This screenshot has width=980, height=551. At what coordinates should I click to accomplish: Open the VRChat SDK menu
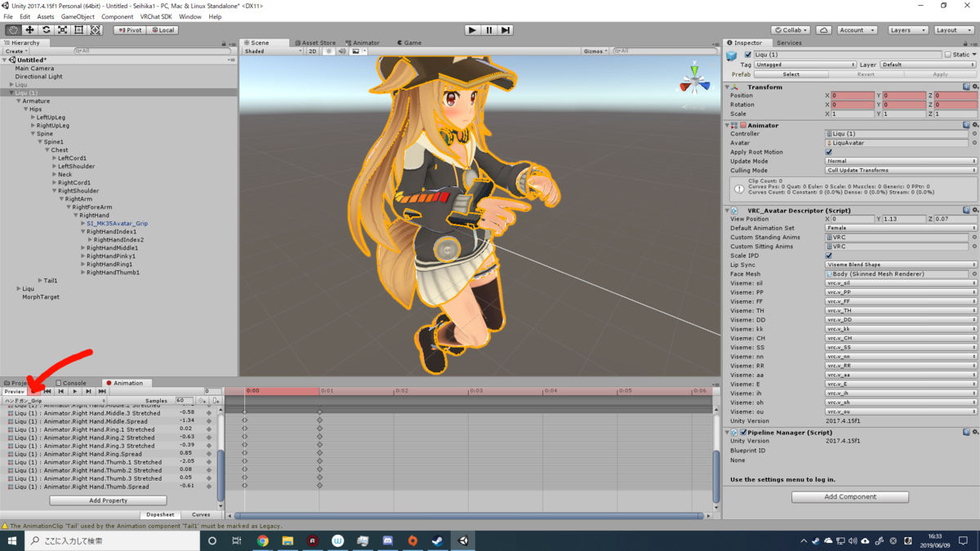156,16
